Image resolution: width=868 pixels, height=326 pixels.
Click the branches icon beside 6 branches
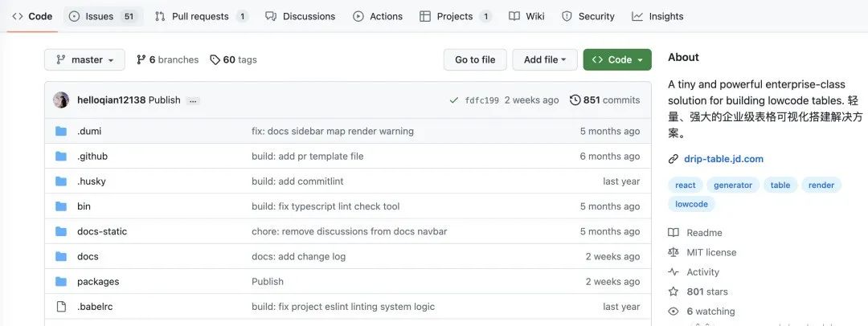pos(141,59)
